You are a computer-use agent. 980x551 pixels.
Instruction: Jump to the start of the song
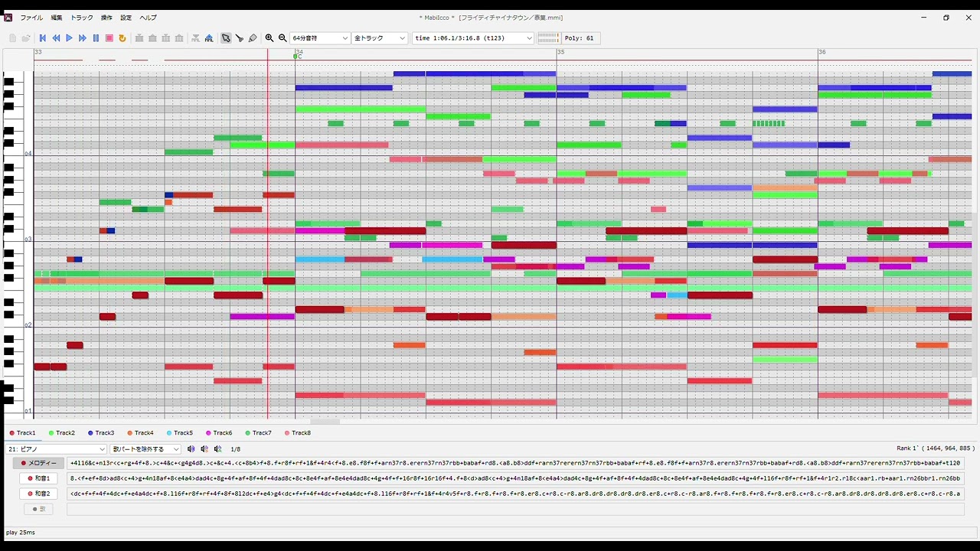point(43,38)
